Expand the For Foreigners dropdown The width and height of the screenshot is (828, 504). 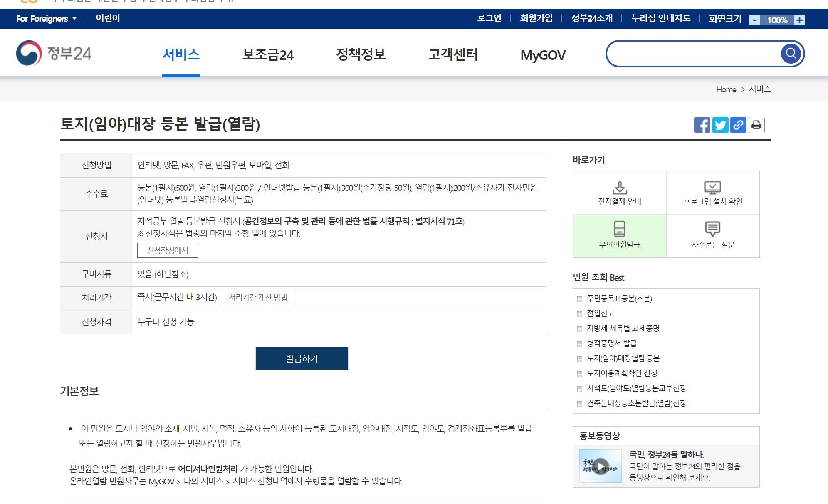(x=47, y=19)
